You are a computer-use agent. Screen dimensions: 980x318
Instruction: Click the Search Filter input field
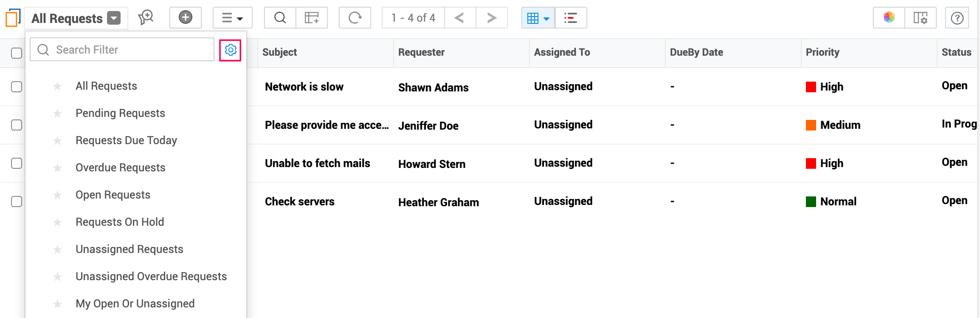tap(127, 50)
